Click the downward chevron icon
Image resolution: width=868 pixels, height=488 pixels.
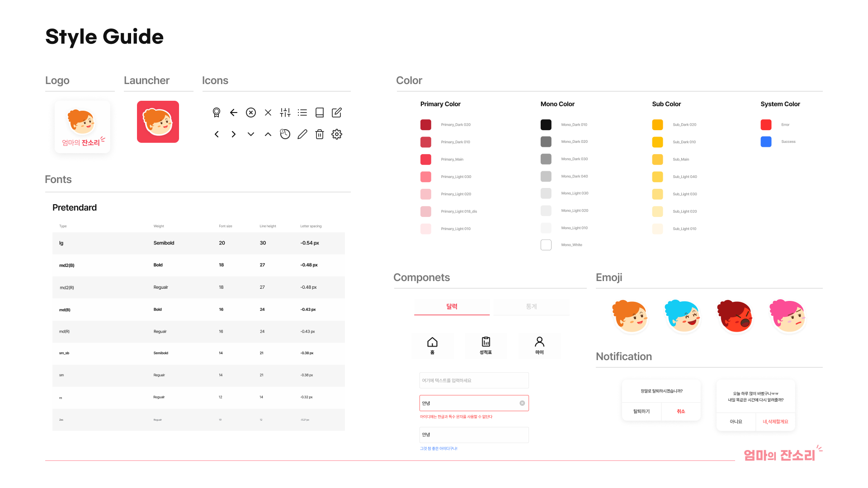click(x=251, y=134)
